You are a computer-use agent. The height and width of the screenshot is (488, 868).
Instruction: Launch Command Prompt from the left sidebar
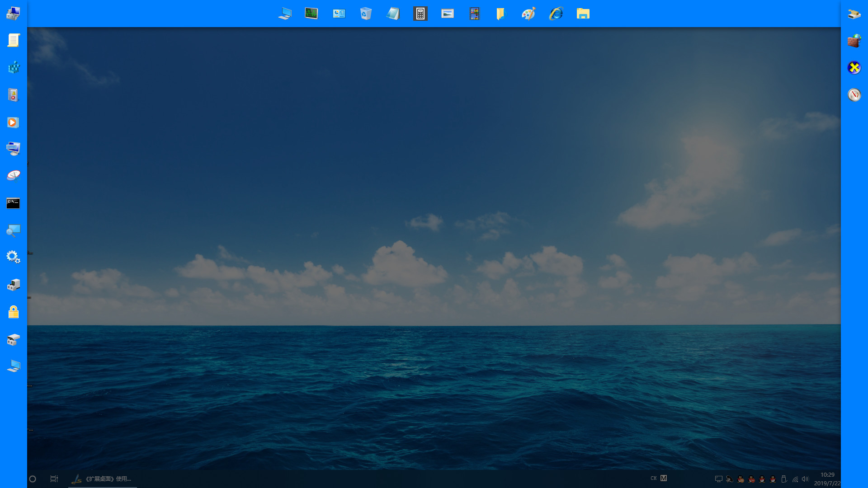[x=13, y=203]
